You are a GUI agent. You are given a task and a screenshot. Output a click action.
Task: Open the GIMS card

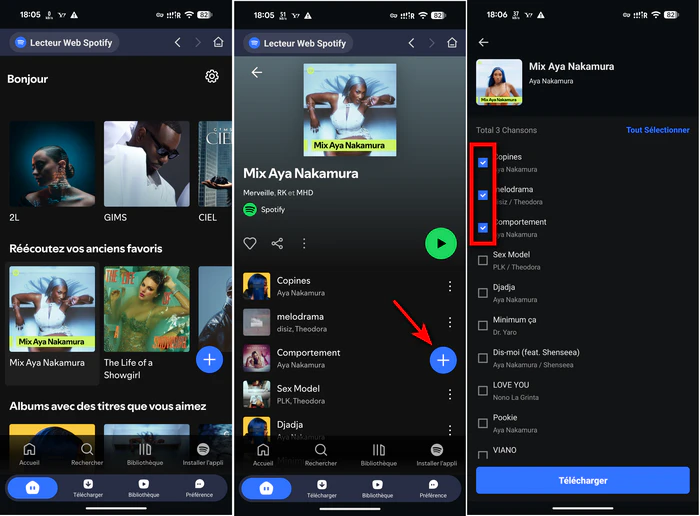point(146,172)
